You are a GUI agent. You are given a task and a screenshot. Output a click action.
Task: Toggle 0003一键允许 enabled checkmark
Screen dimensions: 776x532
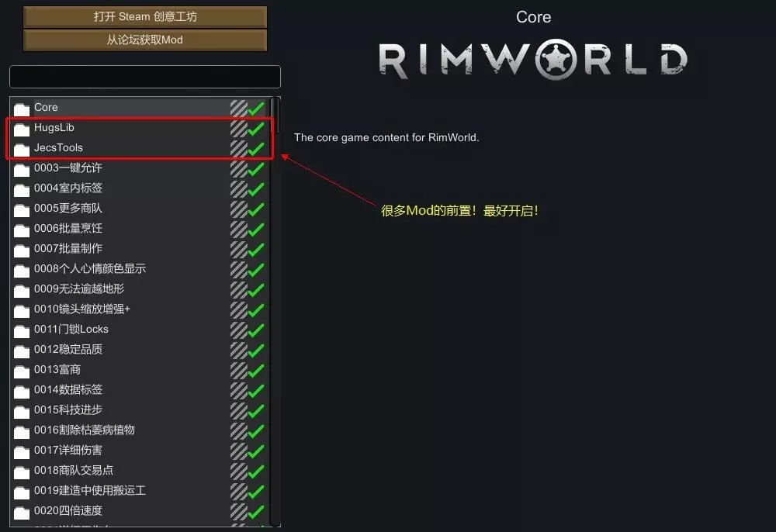[256, 169]
